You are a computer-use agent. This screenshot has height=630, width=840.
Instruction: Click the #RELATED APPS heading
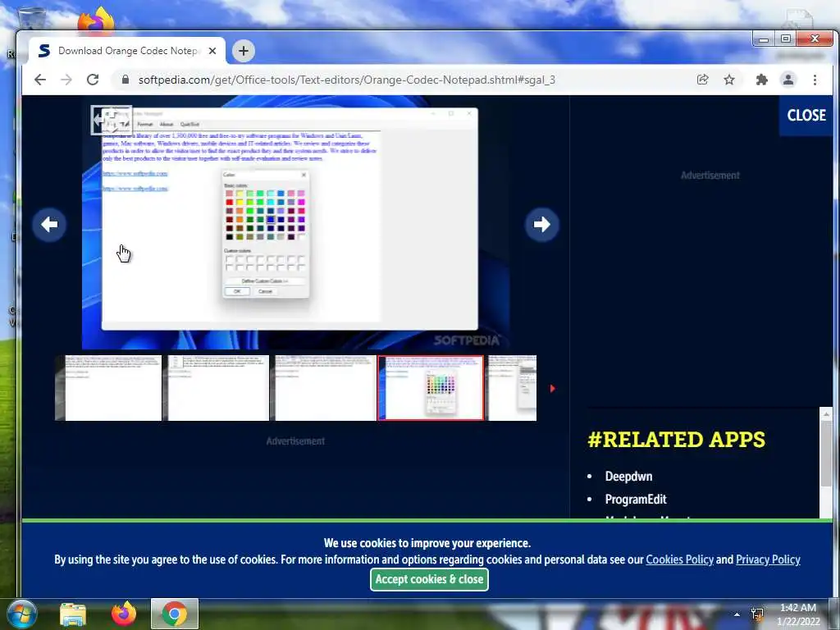[x=676, y=440]
